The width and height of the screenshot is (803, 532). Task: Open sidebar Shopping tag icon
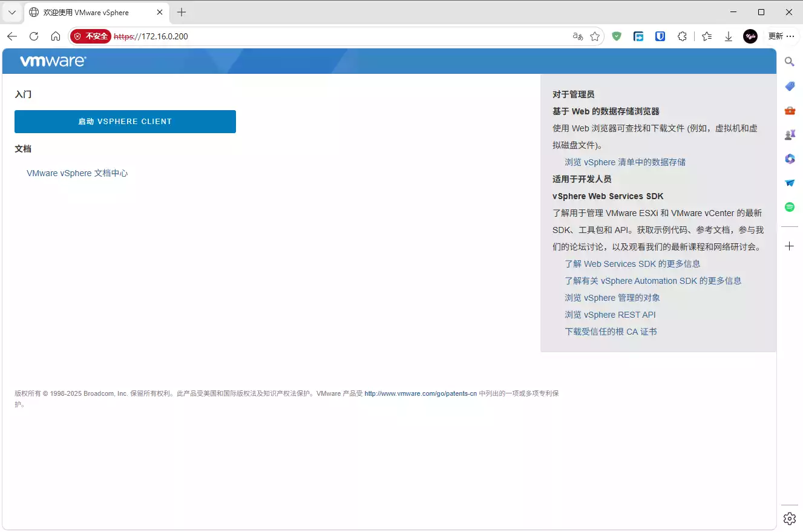pos(790,86)
